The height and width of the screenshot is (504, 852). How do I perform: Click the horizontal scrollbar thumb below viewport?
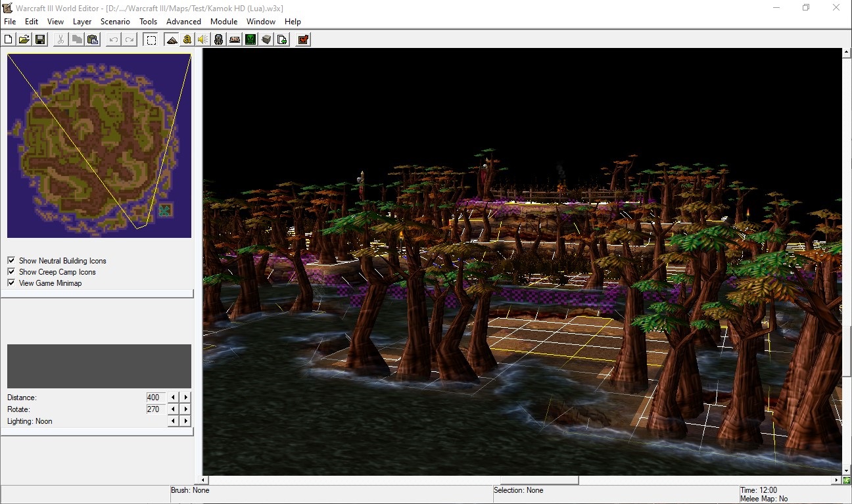[539, 480]
